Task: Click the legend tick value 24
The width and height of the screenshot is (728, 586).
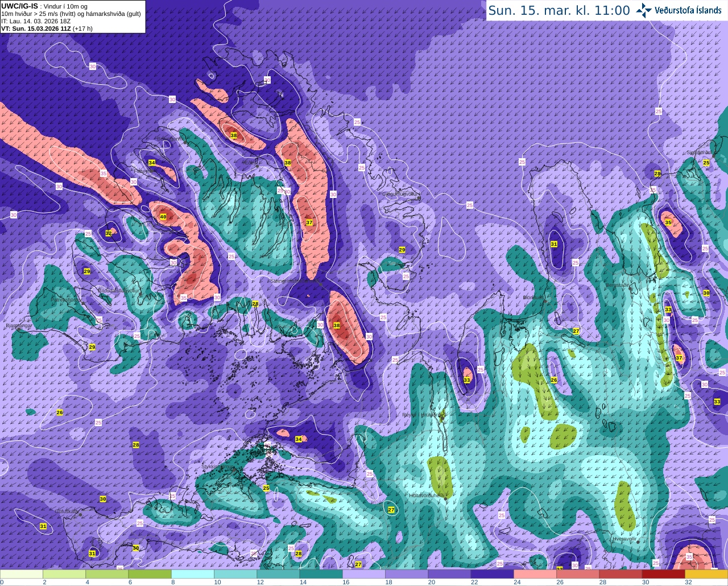Action: pos(517,582)
